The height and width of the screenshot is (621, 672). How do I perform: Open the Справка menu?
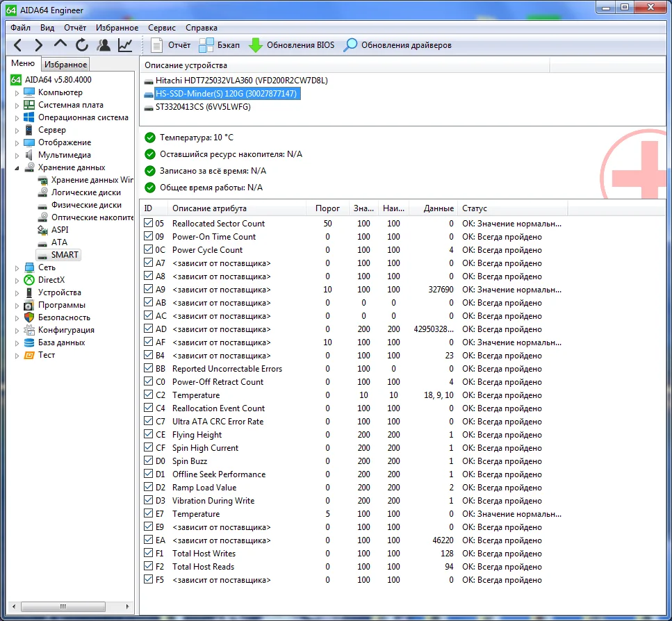pos(202,28)
